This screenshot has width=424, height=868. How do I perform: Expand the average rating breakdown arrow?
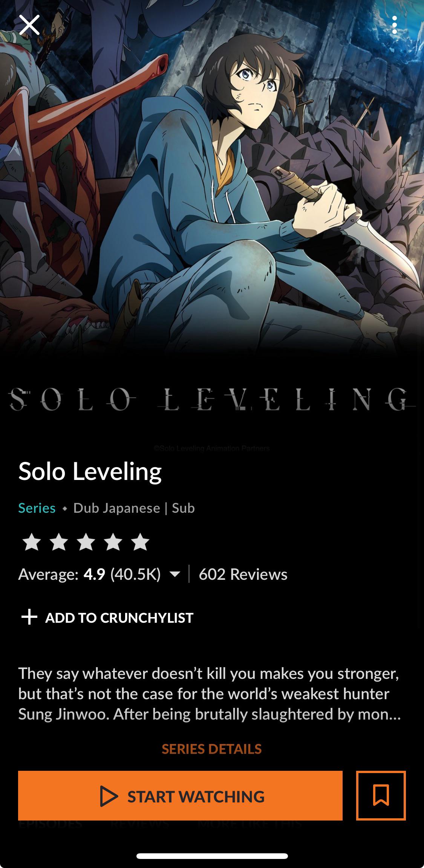pyautogui.click(x=174, y=575)
